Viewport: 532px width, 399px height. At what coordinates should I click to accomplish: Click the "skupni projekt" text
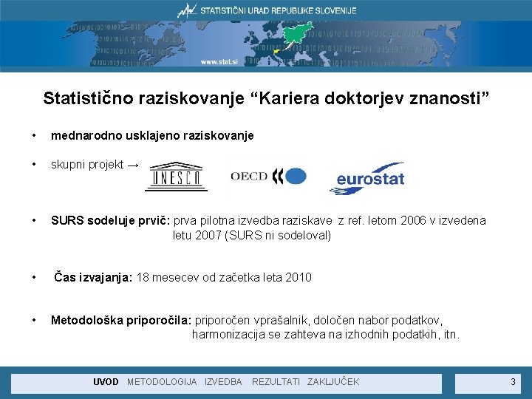(x=87, y=165)
